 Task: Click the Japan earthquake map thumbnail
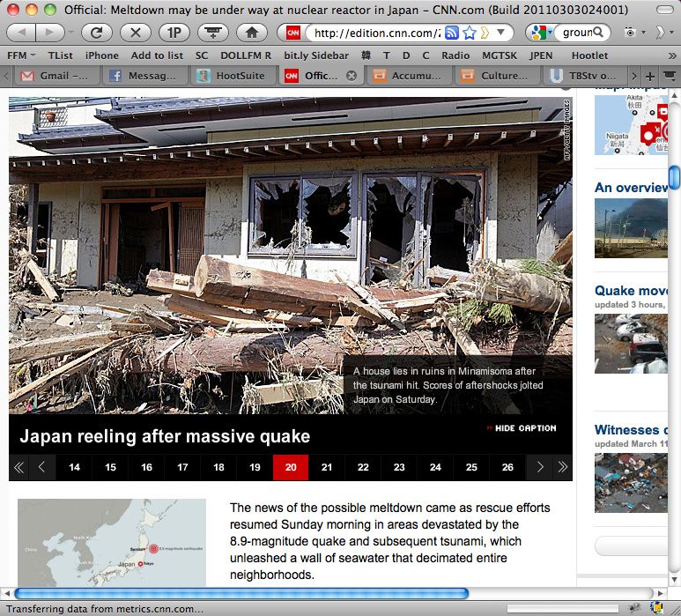112,543
